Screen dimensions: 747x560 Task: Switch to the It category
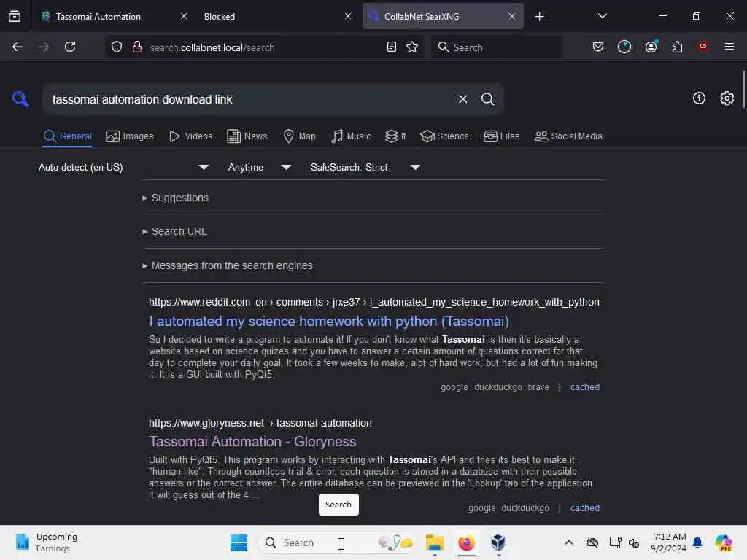point(395,136)
